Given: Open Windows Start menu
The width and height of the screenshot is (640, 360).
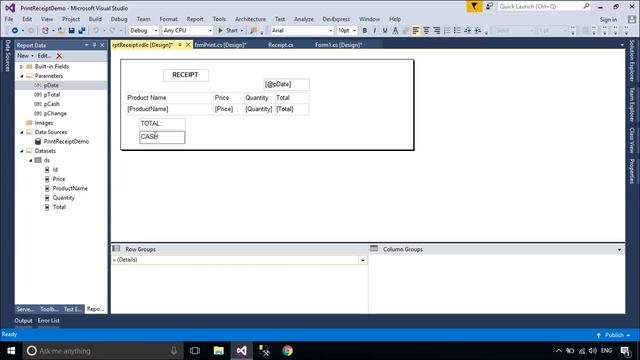Looking at the screenshot, I should pos(11,351).
